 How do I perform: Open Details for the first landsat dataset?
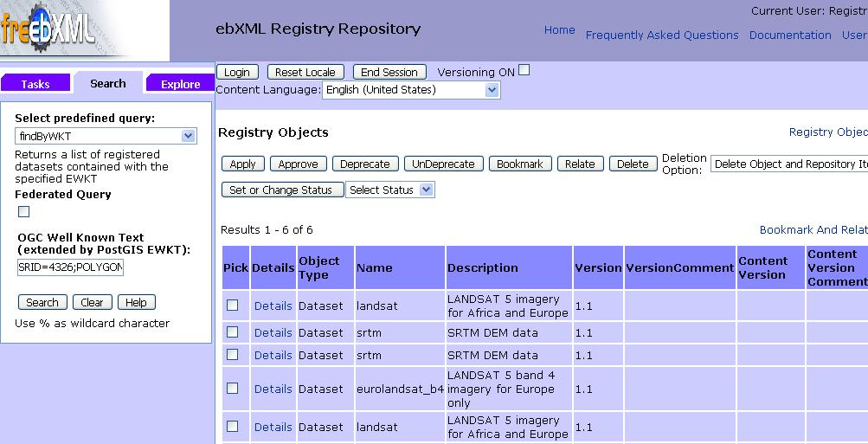click(x=273, y=306)
